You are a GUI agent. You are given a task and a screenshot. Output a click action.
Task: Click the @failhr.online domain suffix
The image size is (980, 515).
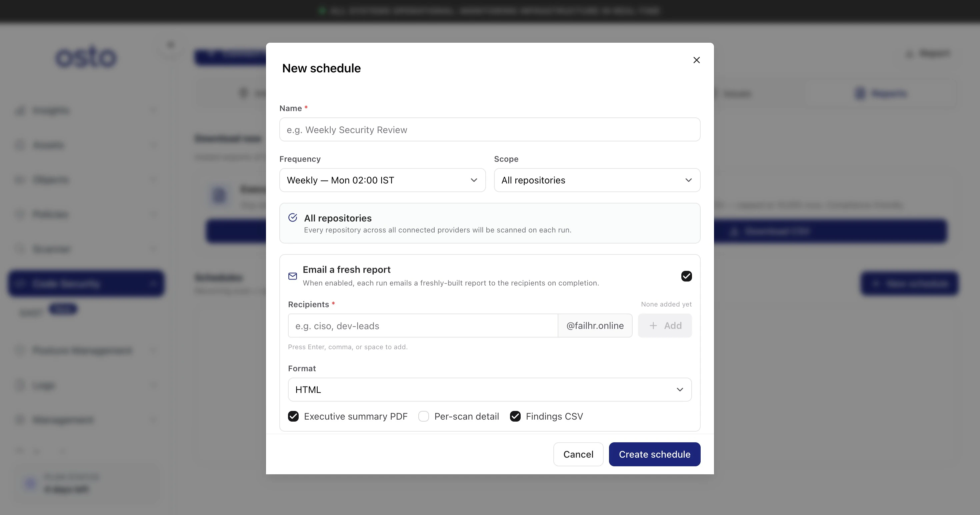pyautogui.click(x=595, y=326)
